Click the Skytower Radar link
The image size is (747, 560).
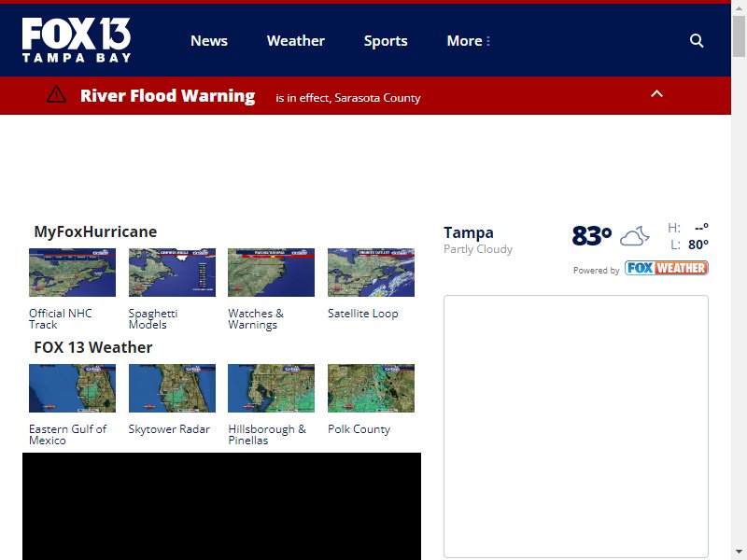point(169,429)
